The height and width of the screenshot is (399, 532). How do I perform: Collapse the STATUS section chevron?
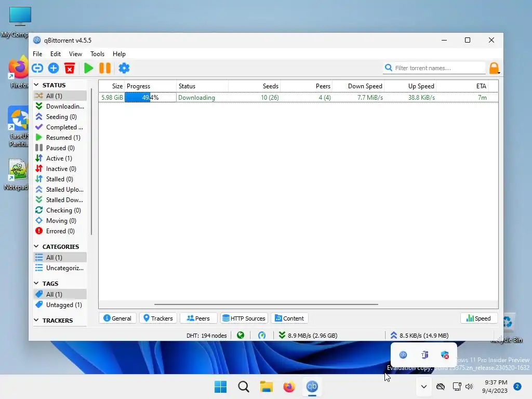(36, 85)
